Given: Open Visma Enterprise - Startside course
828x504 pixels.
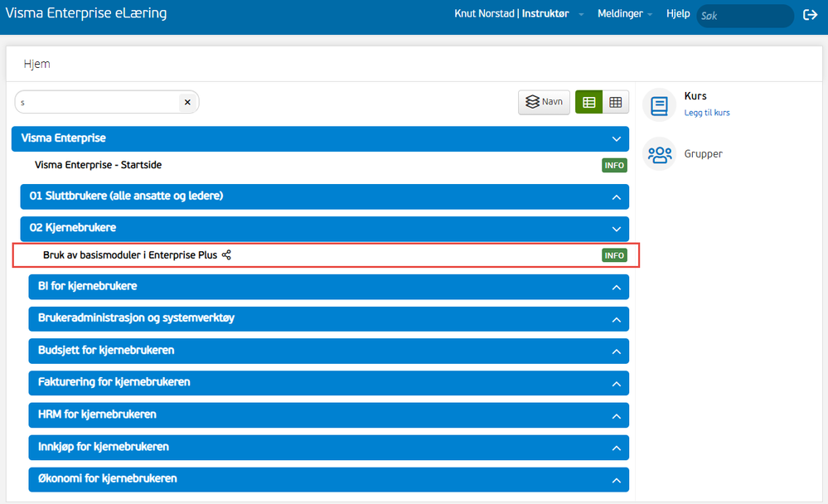Looking at the screenshot, I should coord(99,165).
